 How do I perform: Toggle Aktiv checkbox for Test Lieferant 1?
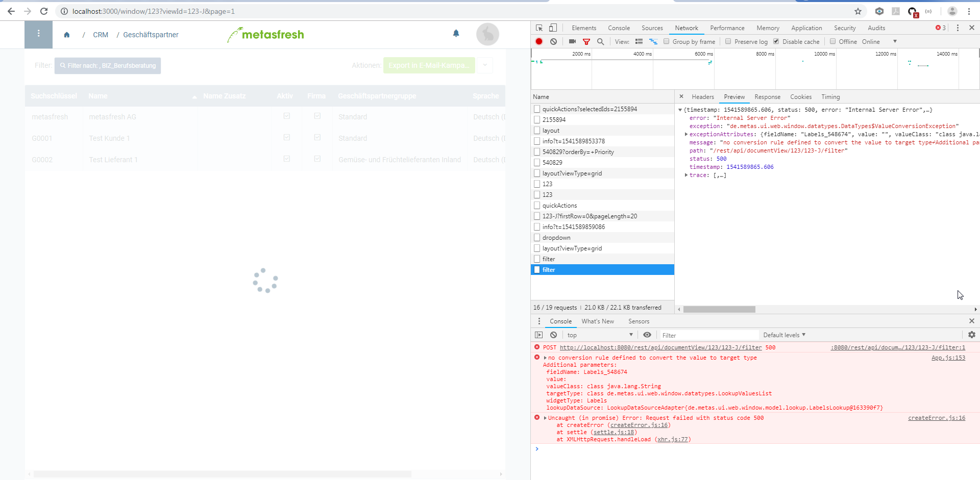287,159
